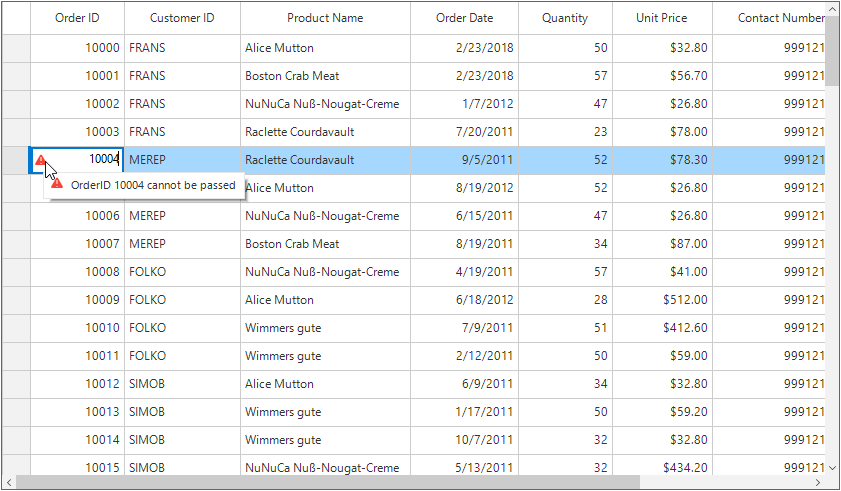Image resolution: width=841 pixels, height=491 pixels.
Task: Click order date 10/7/2011
Action: pyautogui.click(x=484, y=440)
